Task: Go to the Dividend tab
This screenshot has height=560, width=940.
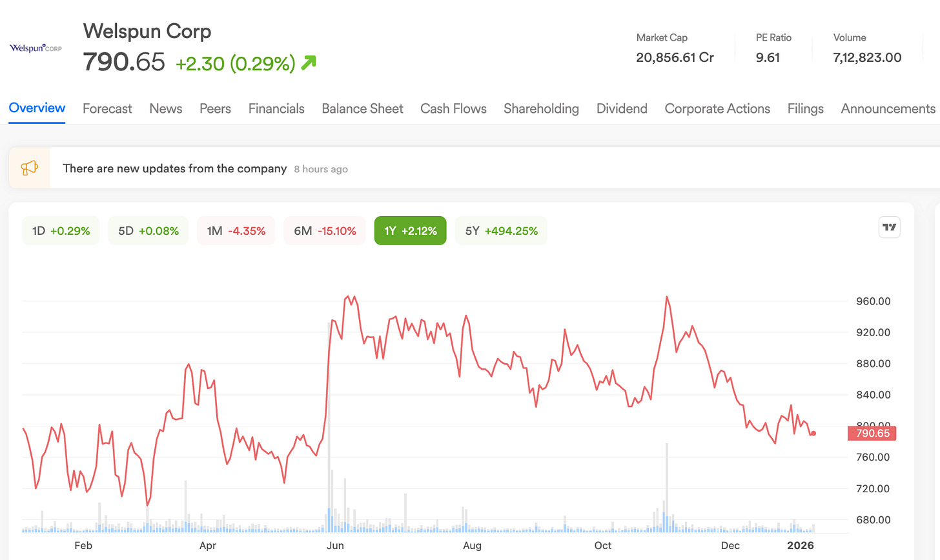Action: pos(622,108)
